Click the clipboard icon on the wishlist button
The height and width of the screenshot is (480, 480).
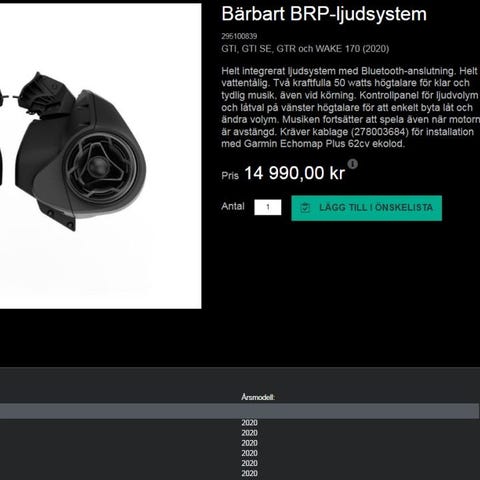click(305, 208)
